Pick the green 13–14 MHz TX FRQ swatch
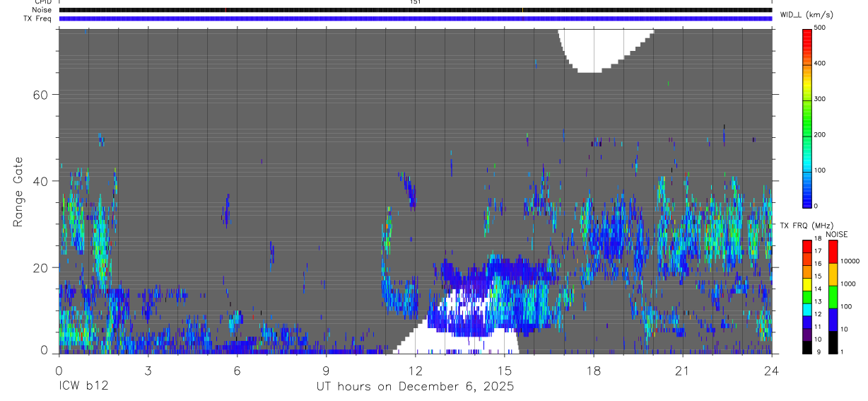The height and width of the screenshot is (401, 868). click(x=807, y=297)
